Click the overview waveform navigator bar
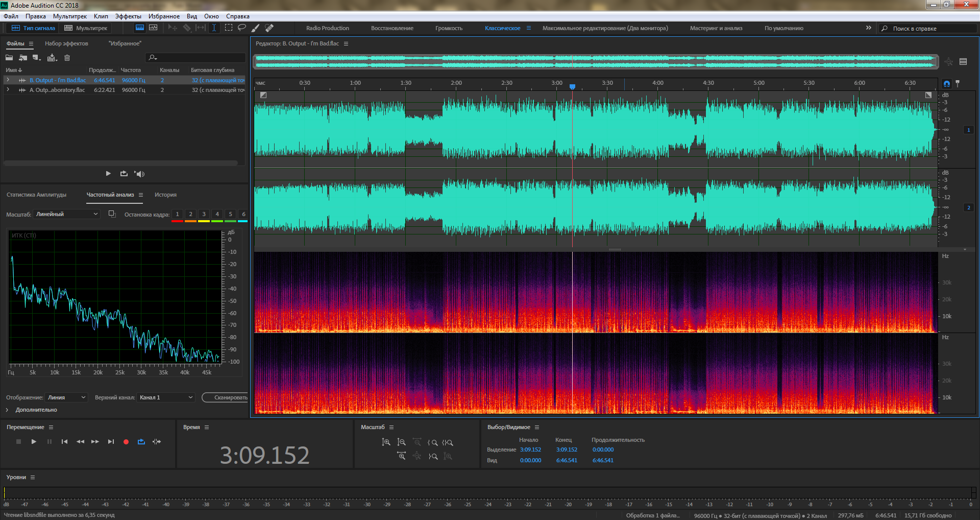The height and width of the screenshot is (520, 980). pyautogui.click(x=596, y=62)
